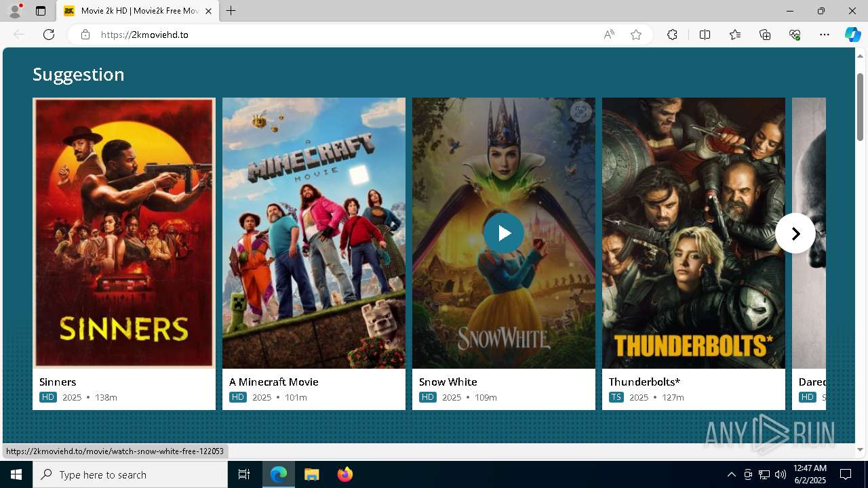Open Task View on the taskbar
This screenshot has width=868, height=488.
click(244, 474)
